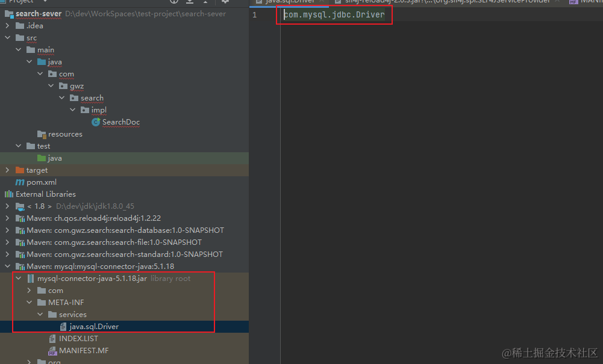The width and height of the screenshot is (603, 364).
Task: Expand Maven search-database:1.0-SNAPSHOT library
Action: (x=7, y=230)
